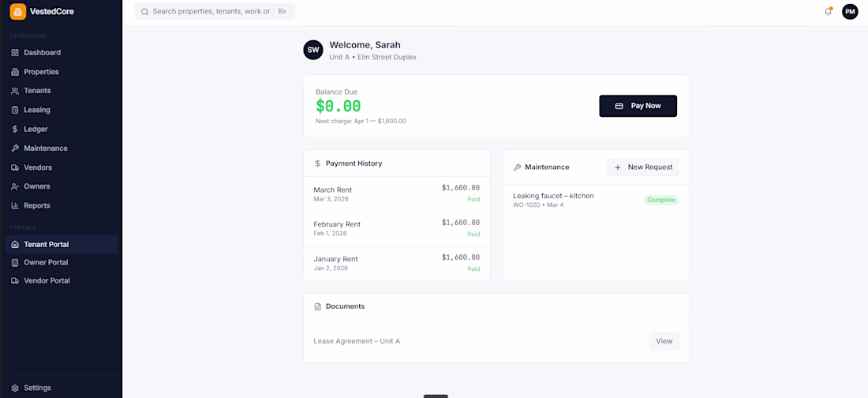The width and height of the screenshot is (868, 398).
Task: Switch to Owner Portal
Action: click(x=46, y=262)
